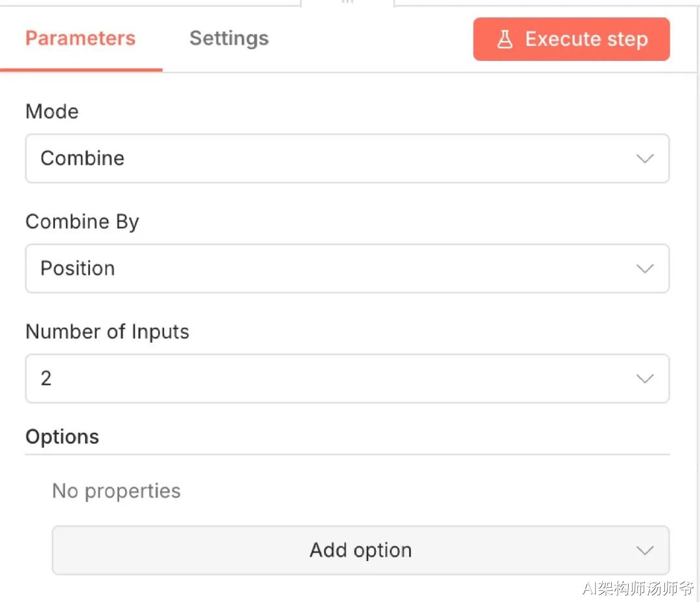Open the Settings tab

(x=229, y=38)
